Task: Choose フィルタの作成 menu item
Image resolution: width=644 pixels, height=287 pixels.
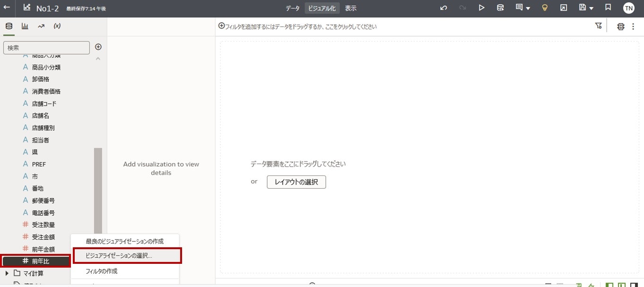Action: click(125, 271)
